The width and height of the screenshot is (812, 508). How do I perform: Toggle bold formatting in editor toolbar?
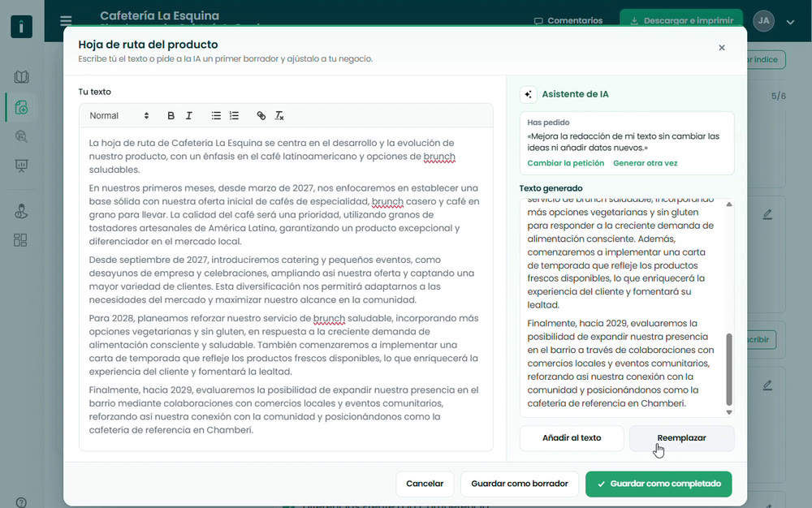tap(171, 116)
